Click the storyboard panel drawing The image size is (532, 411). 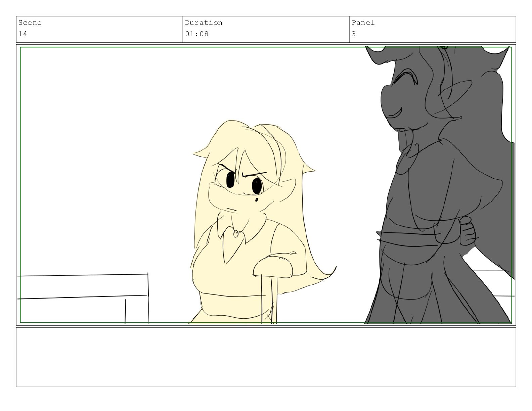coord(266,185)
